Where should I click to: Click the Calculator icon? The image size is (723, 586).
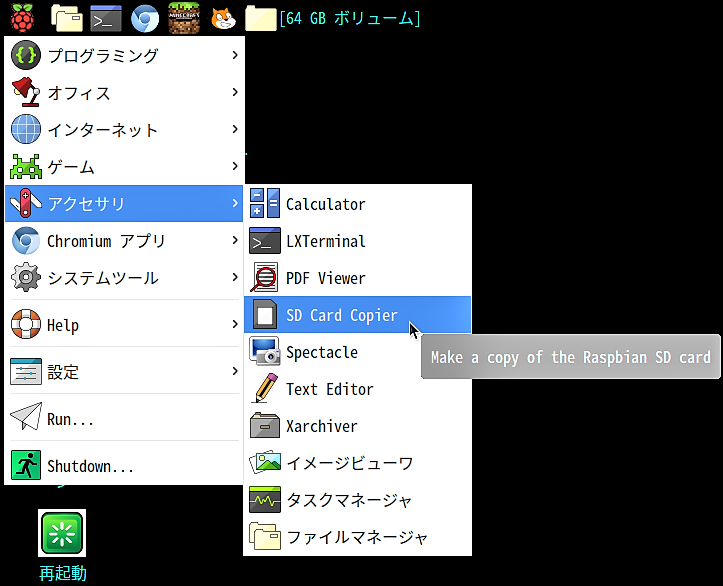pos(265,203)
